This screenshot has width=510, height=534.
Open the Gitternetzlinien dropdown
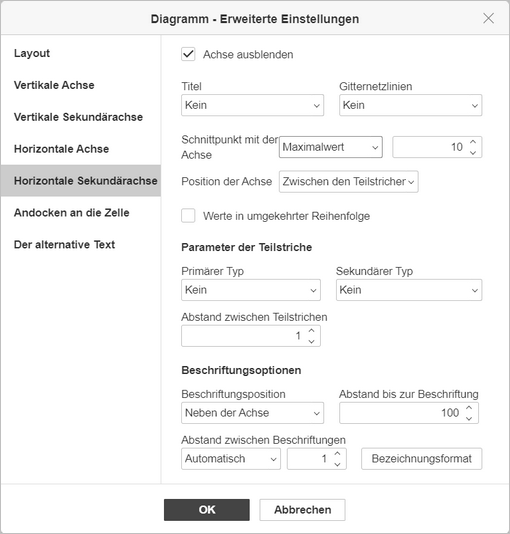click(410, 105)
